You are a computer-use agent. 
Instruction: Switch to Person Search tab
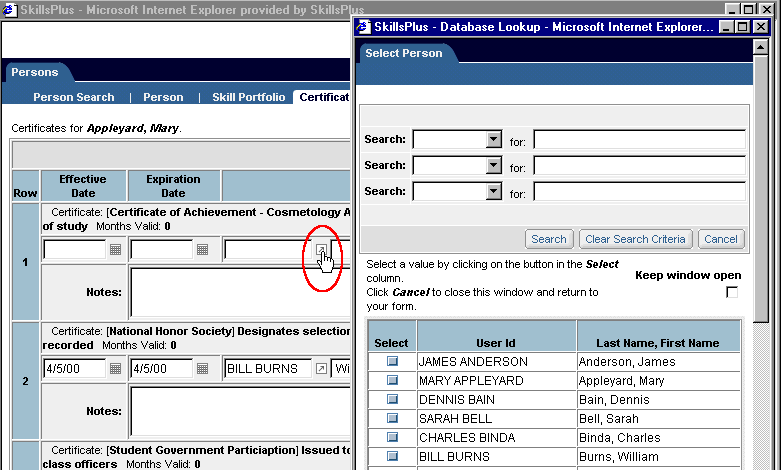pos(74,97)
